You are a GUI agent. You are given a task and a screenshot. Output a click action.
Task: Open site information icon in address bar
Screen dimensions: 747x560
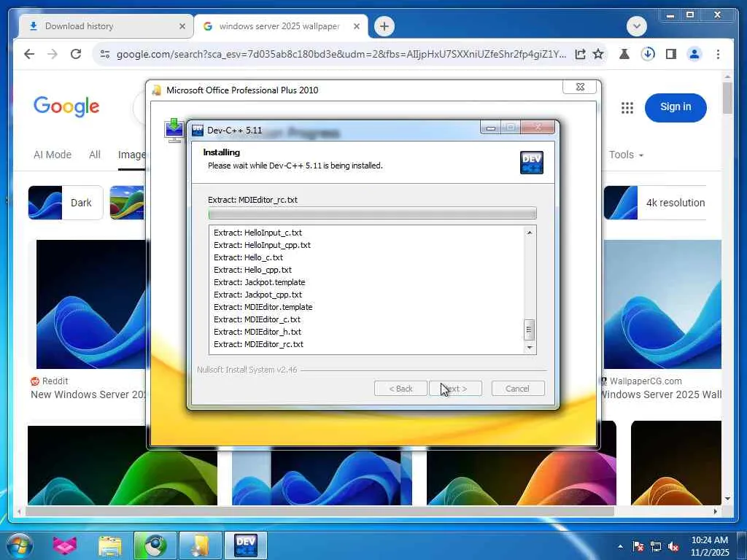click(x=105, y=54)
